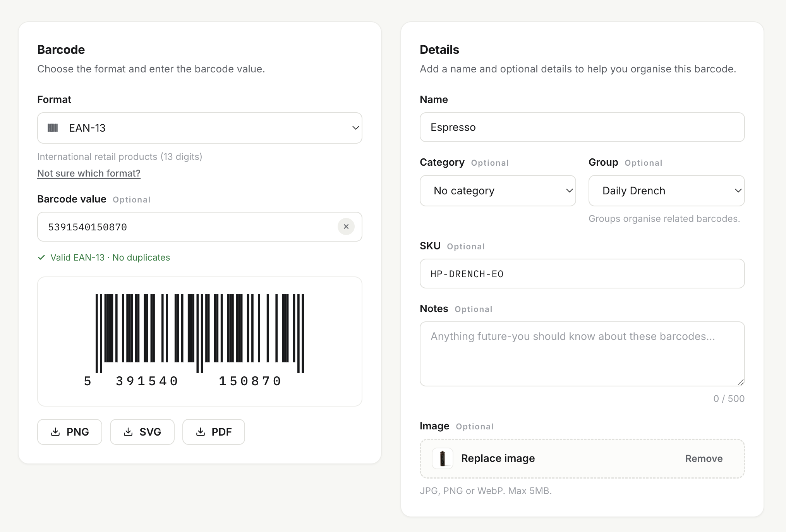This screenshot has height=532, width=786.
Task: Click the 'International retail products (13 digits)' hint
Action: pos(120,156)
